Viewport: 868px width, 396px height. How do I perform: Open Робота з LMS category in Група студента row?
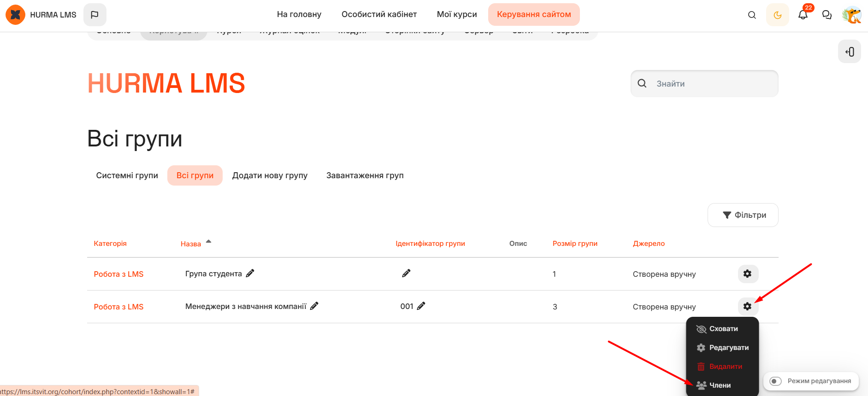[118, 274]
